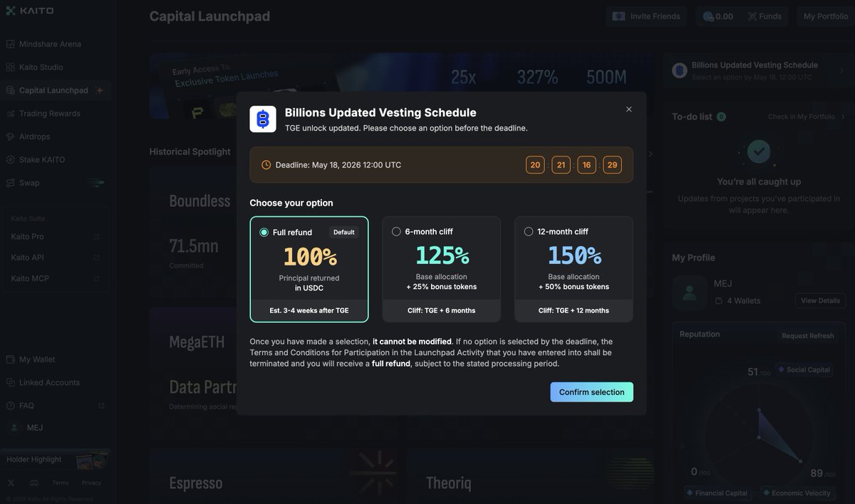Click the Request Refresh link under Reputation

pos(807,336)
